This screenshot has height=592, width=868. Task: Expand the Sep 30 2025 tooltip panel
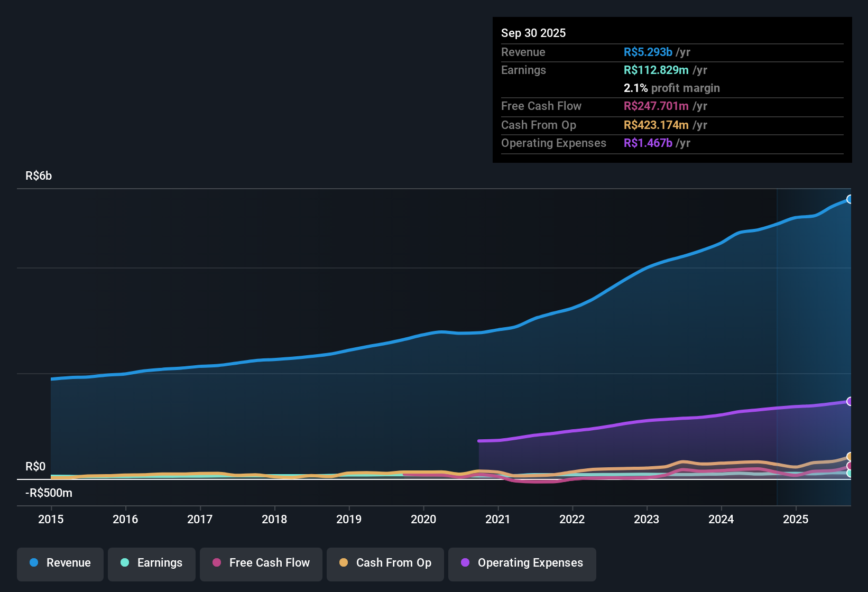click(x=533, y=33)
